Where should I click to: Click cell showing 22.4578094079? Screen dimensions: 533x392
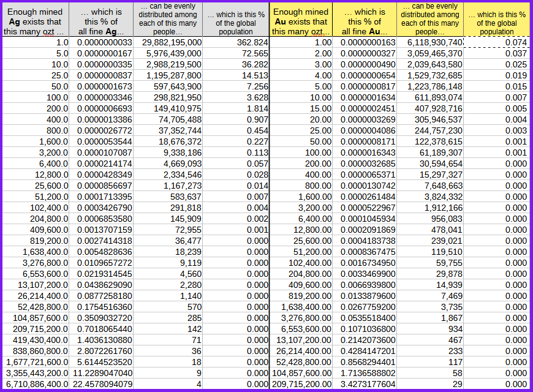point(101,384)
